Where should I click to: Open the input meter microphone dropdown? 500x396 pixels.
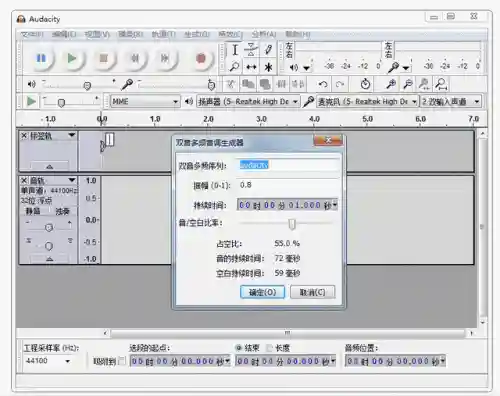tap(406, 68)
